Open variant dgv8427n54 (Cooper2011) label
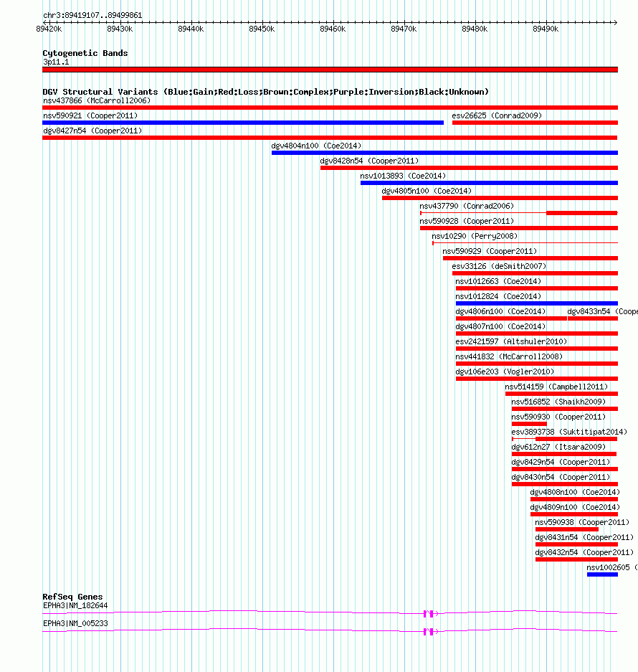 click(92, 131)
